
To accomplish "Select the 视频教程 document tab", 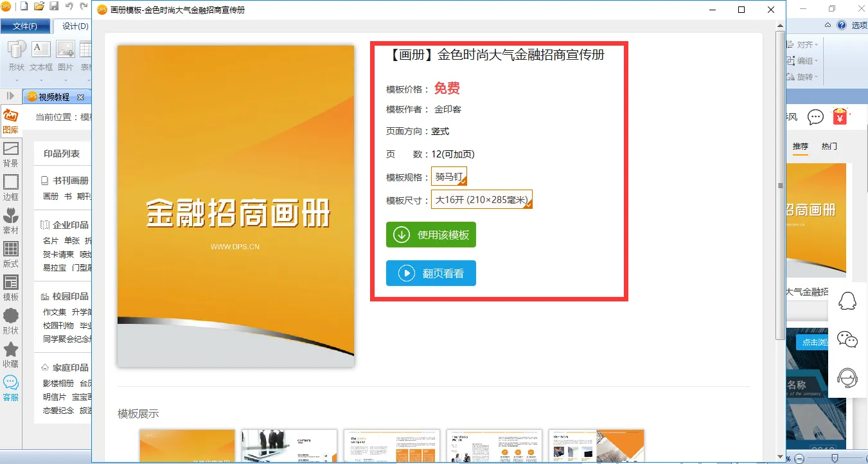I will (x=54, y=97).
